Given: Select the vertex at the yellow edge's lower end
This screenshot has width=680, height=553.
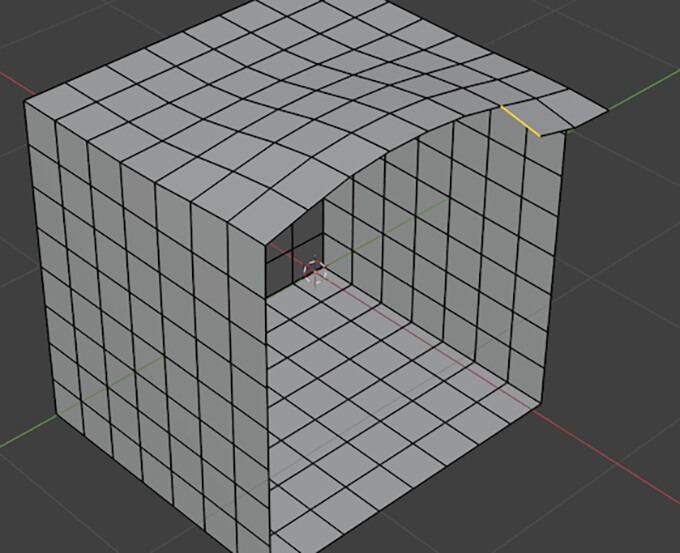Looking at the screenshot, I should (541, 133).
